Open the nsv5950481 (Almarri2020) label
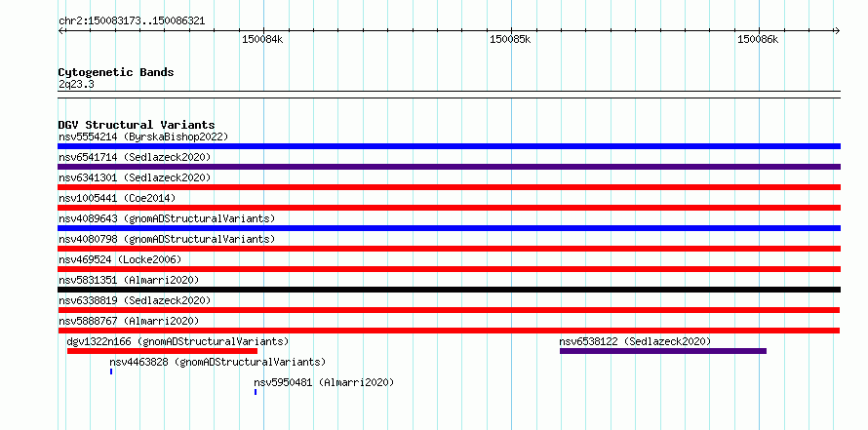This screenshot has height=430, width=868. click(x=324, y=382)
